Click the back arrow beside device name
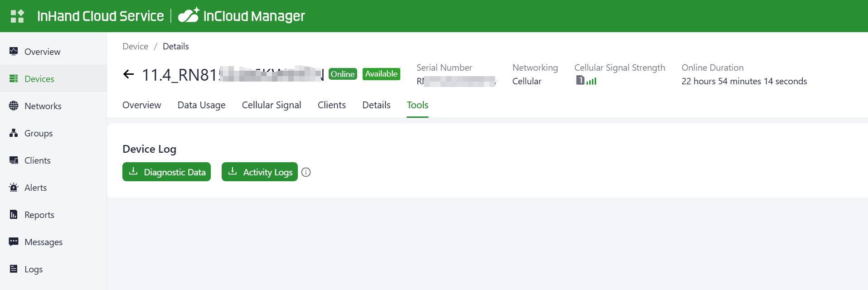Screen dimensions: 868x290 (129, 74)
